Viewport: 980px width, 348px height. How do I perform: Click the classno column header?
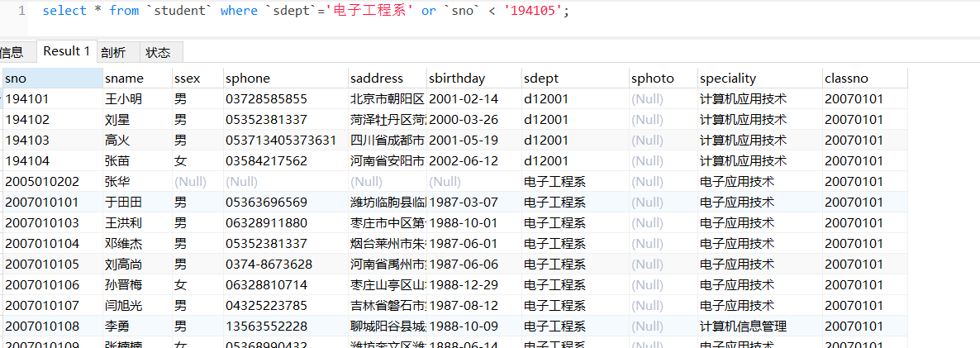[865, 78]
